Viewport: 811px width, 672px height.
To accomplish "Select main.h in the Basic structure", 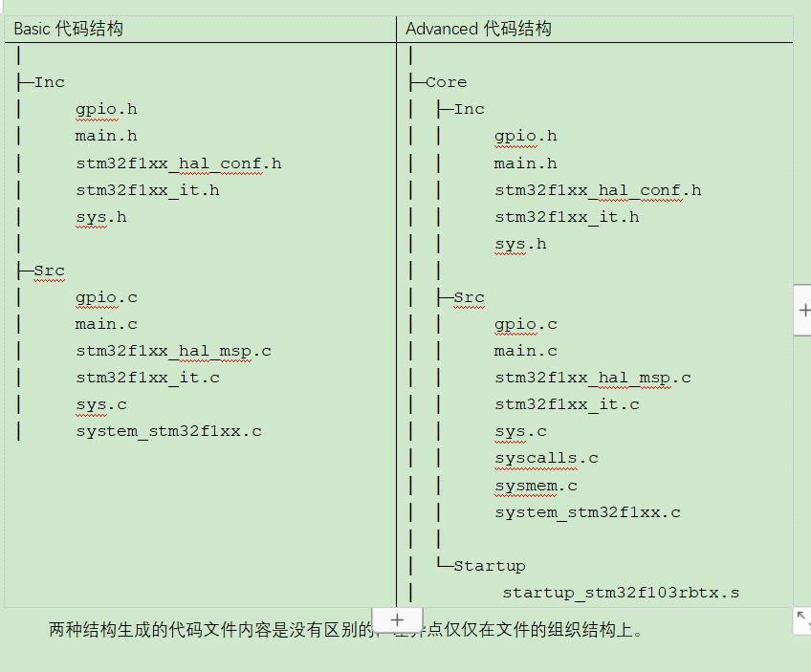I will point(105,136).
